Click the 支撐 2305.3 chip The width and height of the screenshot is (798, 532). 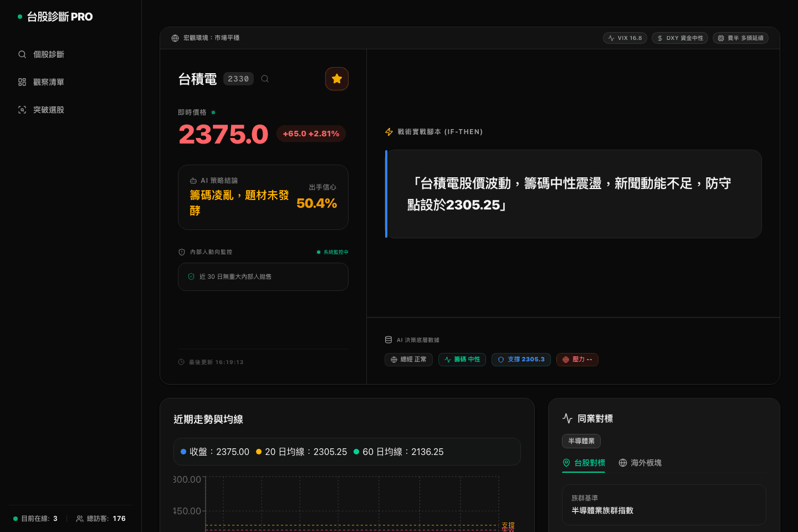[521, 360]
